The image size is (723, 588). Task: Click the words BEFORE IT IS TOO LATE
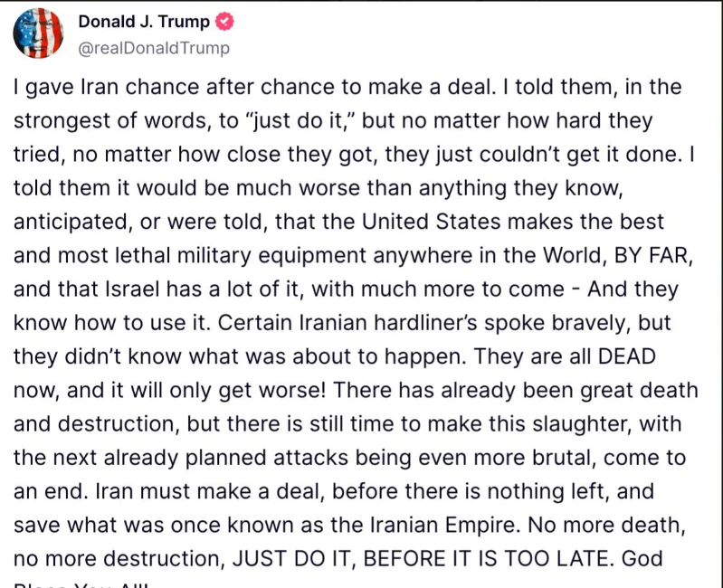pyautogui.click(x=489, y=558)
